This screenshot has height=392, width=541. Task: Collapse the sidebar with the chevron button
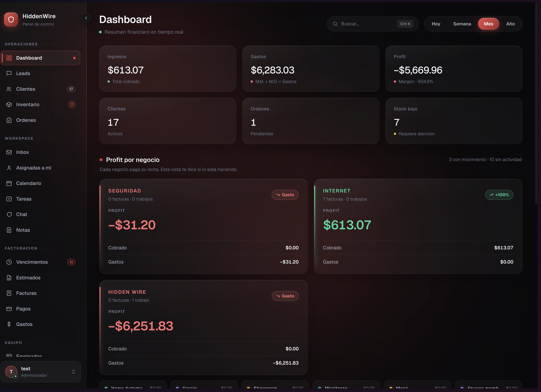point(86,18)
